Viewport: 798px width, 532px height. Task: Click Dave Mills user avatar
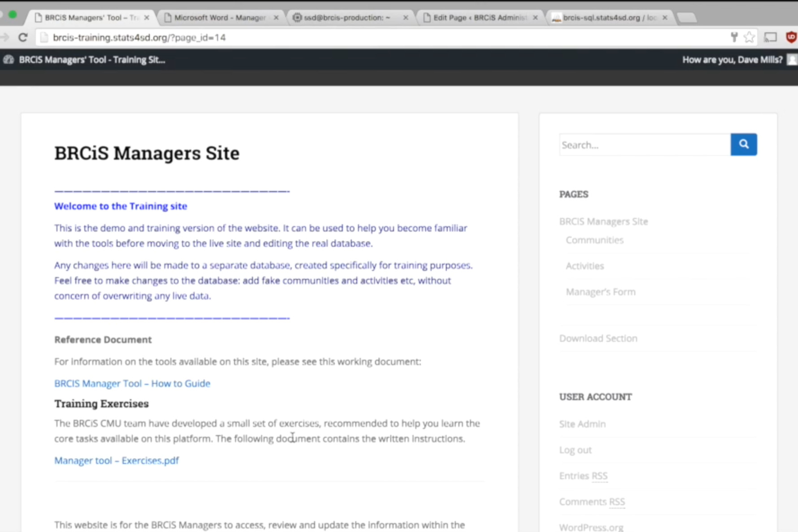[x=792, y=60]
